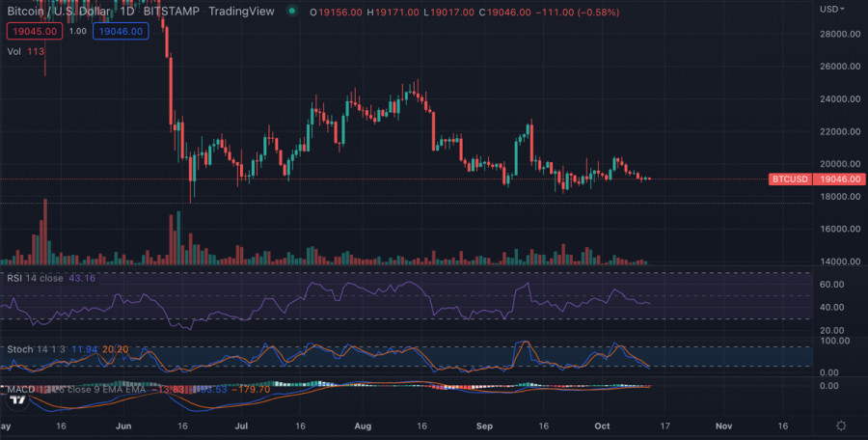The height and width of the screenshot is (440, 868).
Task: Click the Jul label on time axis
Action: point(241,426)
